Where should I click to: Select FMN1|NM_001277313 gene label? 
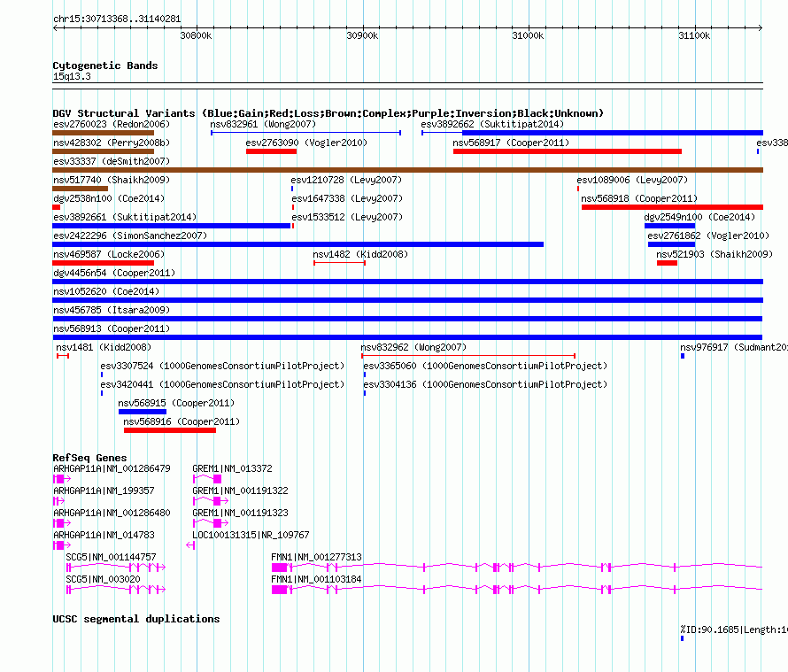(x=316, y=557)
